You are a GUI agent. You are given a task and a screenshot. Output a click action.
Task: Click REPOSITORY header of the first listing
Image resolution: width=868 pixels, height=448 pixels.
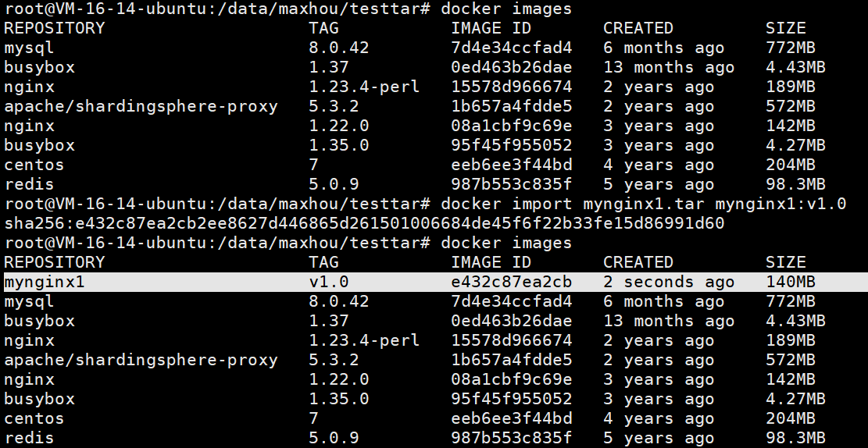[54, 28]
